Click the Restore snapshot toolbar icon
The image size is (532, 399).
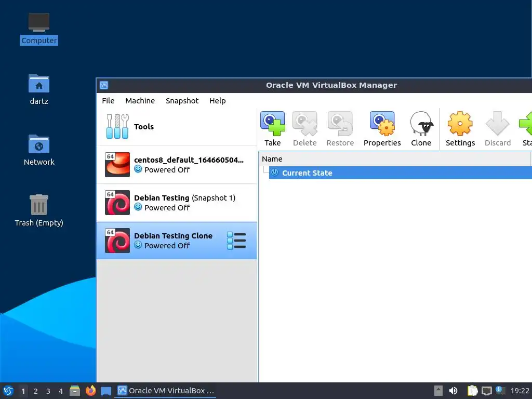[340, 124]
